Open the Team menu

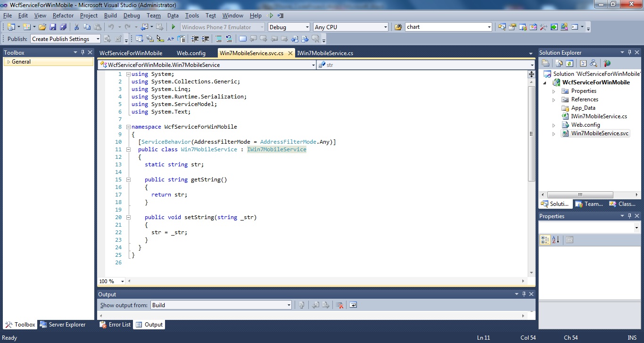pos(154,16)
